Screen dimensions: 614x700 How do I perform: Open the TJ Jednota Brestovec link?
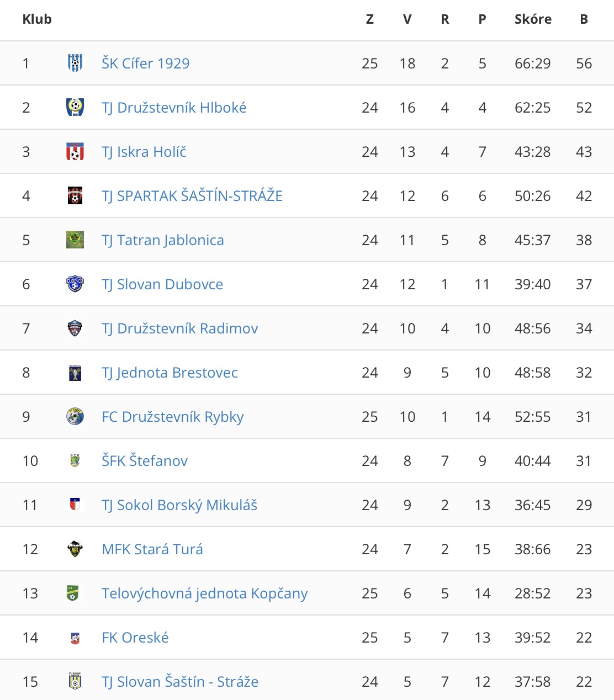(x=170, y=373)
